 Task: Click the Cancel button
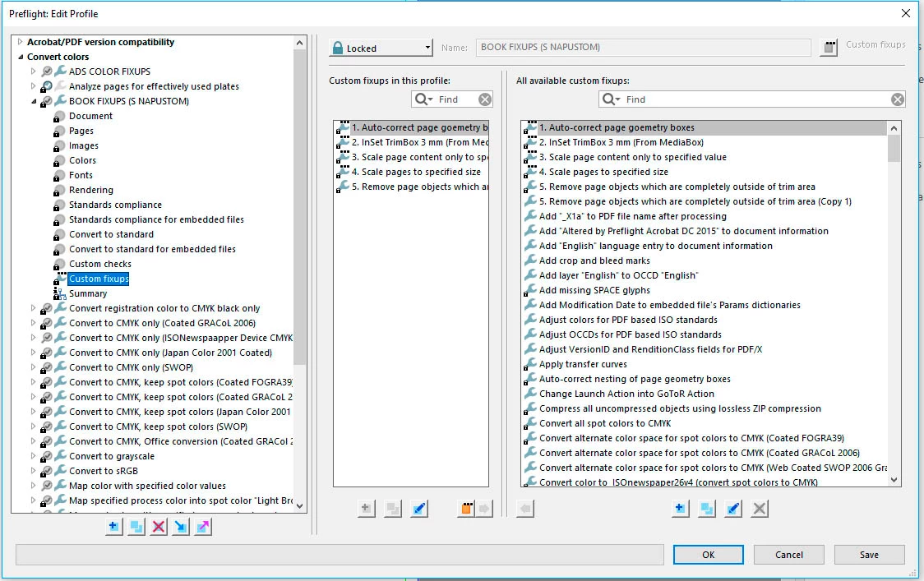789,555
